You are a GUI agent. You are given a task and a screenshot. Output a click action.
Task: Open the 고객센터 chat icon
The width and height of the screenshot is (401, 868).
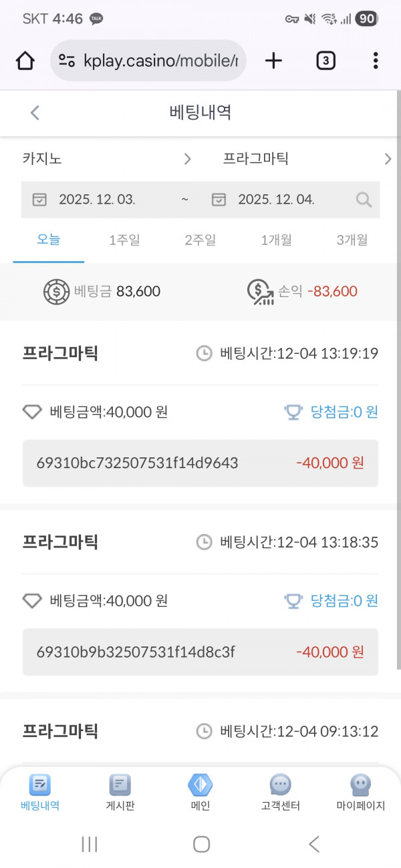[x=280, y=784]
